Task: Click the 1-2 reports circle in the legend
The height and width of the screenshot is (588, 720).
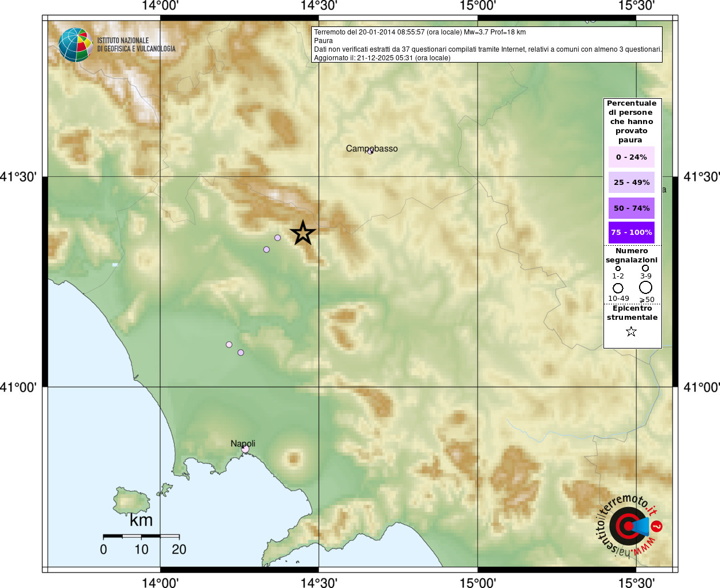Action: [618, 268]
